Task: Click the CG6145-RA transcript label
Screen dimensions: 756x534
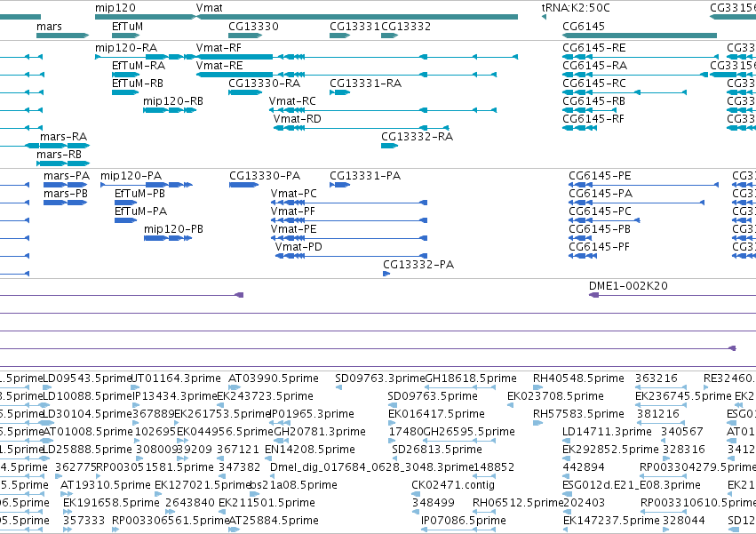Action: pos(594,65)
